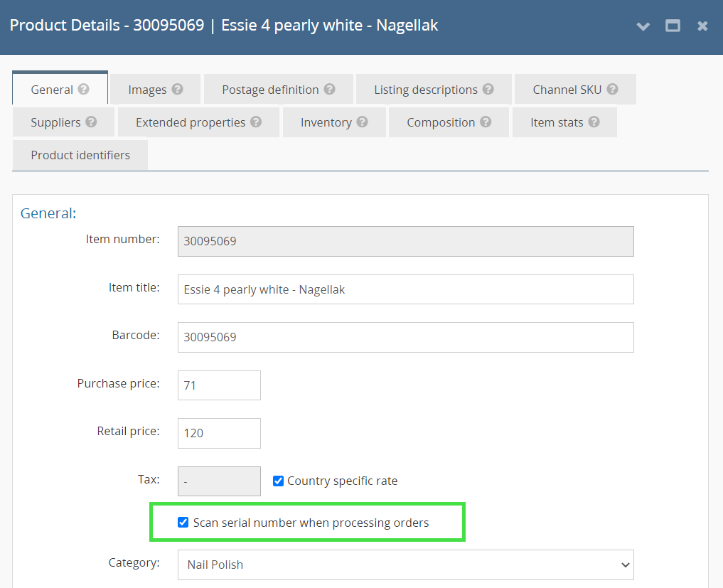Collapse window using the chevron down icon

pyautogui.click(x=643, y=26)
